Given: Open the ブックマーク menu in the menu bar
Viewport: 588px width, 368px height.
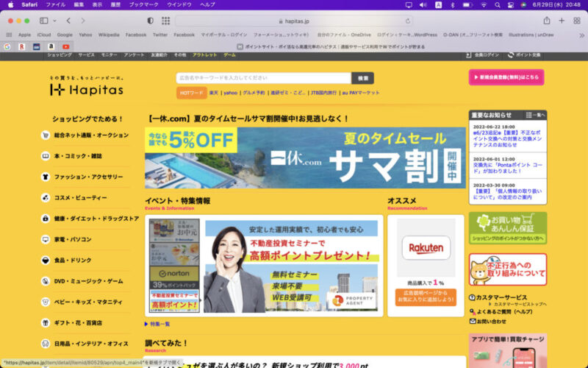Looking at the screenshot, I should (144, 5).
